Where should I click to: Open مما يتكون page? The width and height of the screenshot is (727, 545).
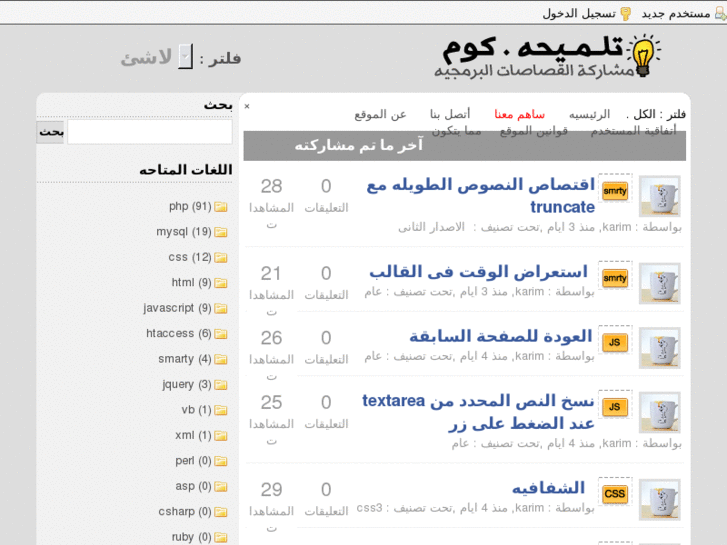[456, 131]
